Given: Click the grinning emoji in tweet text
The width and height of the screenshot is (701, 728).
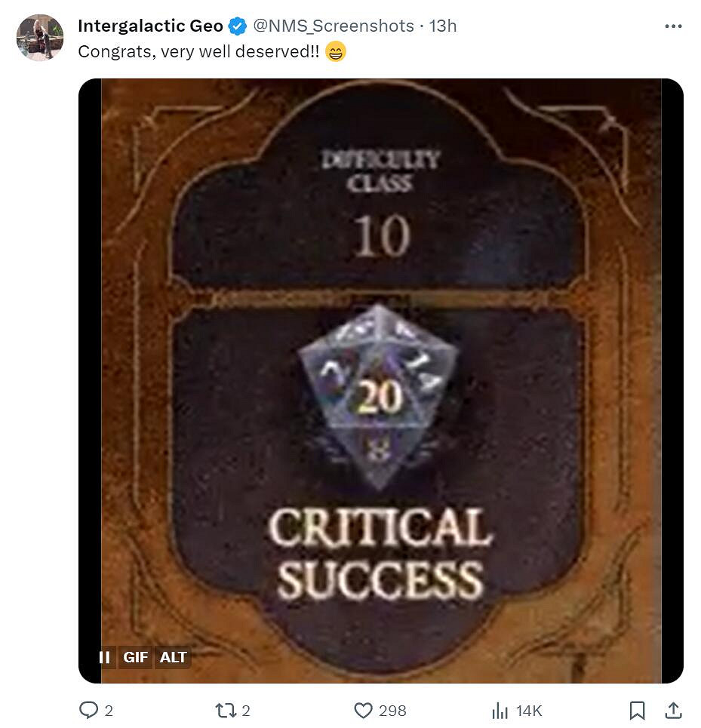Looking at the screenshot, I should pyautogui.click(x=336, y=53).
